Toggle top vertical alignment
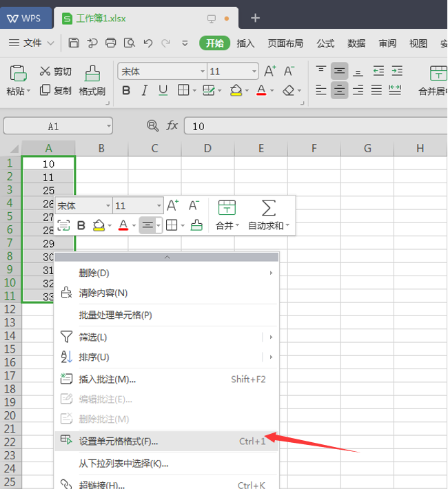448x489 pixels. (x=321, y=71)
